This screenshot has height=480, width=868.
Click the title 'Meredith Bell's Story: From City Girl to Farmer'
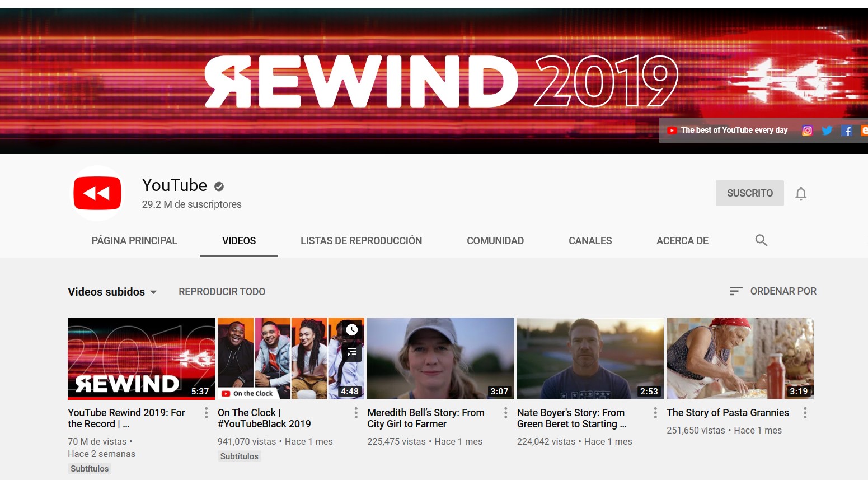[x=426, y=418]
